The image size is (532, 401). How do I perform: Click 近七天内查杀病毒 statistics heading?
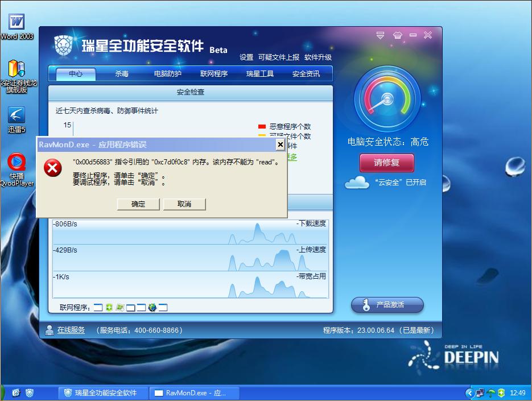107,110
